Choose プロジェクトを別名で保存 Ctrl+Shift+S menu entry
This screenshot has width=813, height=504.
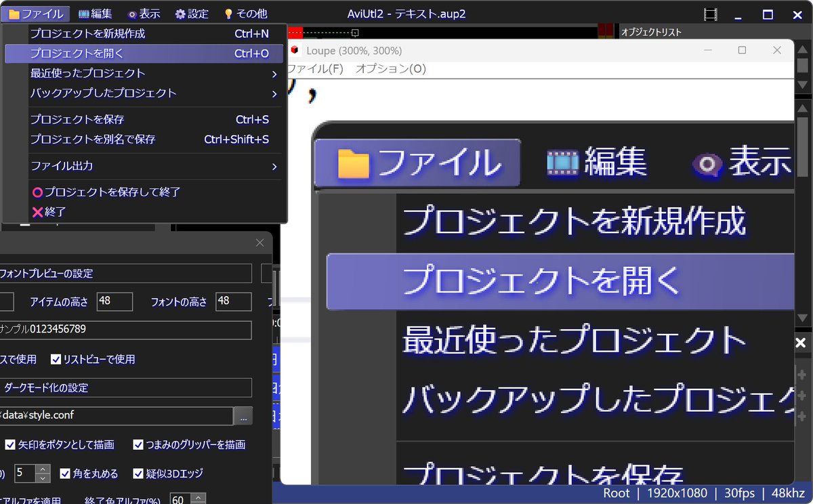pyautogui.click(x=144, y=139)
